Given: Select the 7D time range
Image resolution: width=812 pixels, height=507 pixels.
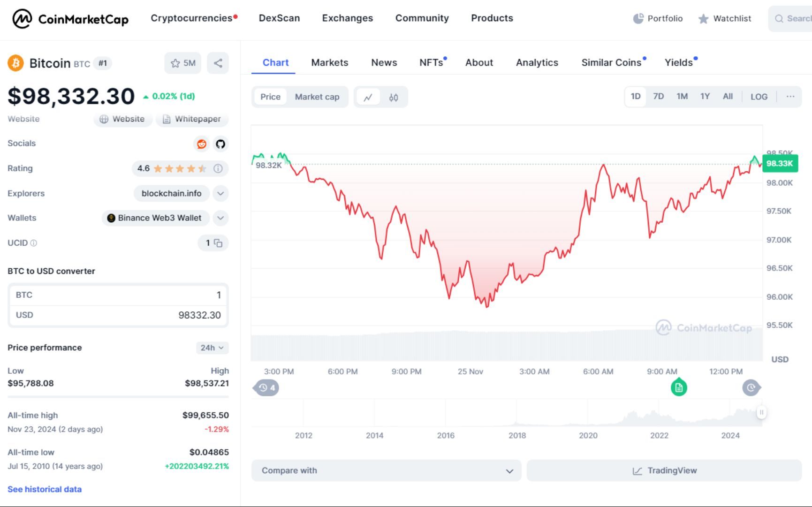Looking at the screenshot, I should pyautogui.click(x=659, y=97).
